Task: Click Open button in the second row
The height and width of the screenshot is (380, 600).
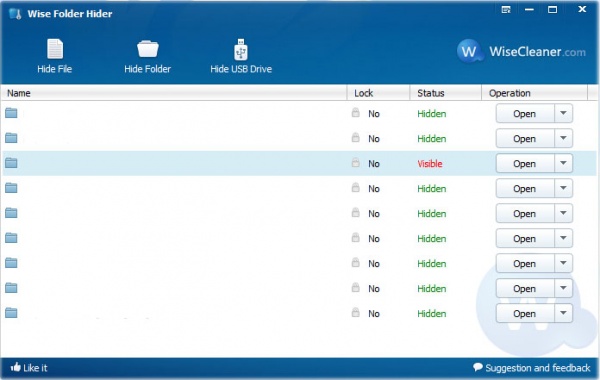Action: (x=525, y=139)
